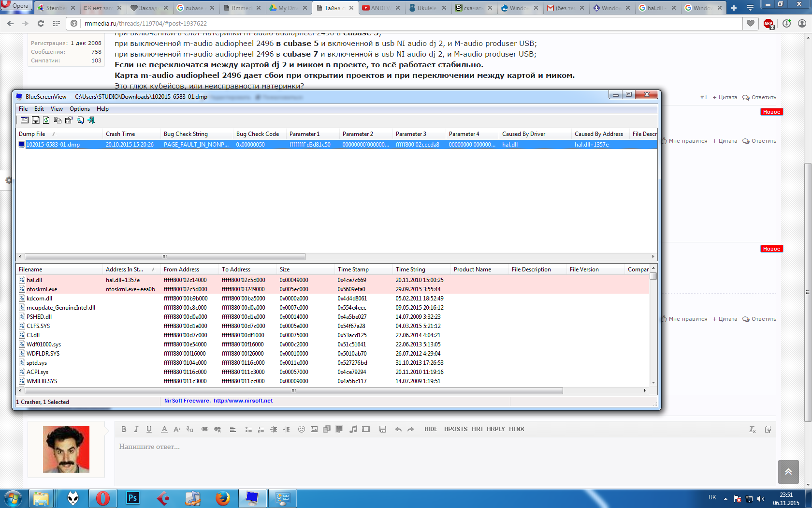Click the undo arrow in reply editor
This screenshot has height=508, width=812.
(398, 429)
